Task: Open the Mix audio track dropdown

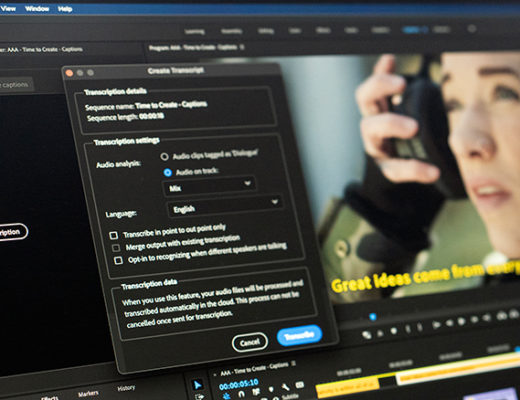Action: 210,186
